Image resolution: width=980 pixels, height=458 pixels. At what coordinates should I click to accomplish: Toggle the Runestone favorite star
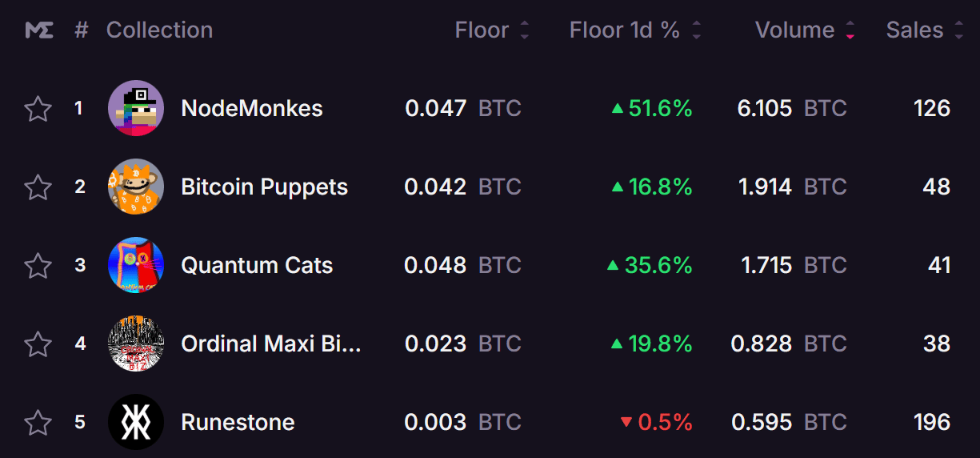tap(38, 422)
